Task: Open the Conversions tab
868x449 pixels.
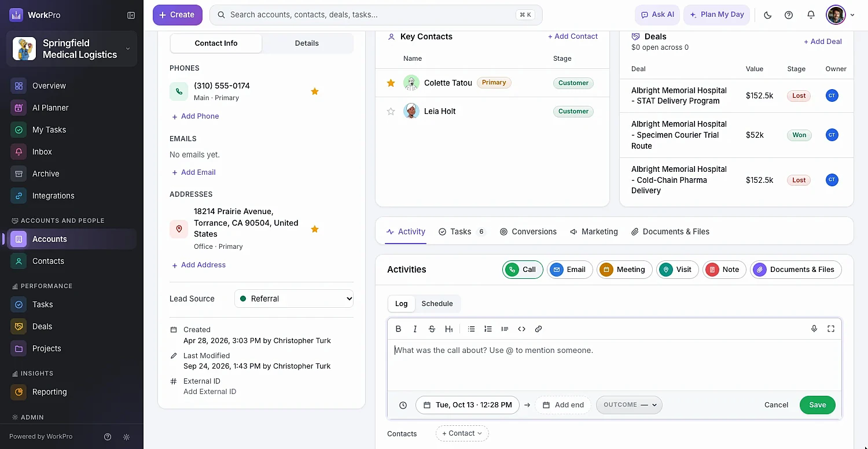Action: click(x=528, y=231)
